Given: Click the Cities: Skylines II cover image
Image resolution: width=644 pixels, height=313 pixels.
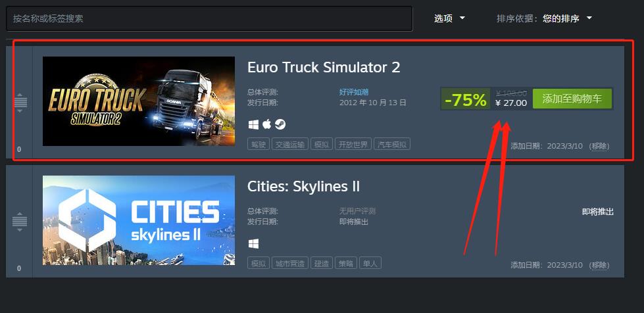Looking at the screenshot, I should pyautogui.click(x=139, y=220).
